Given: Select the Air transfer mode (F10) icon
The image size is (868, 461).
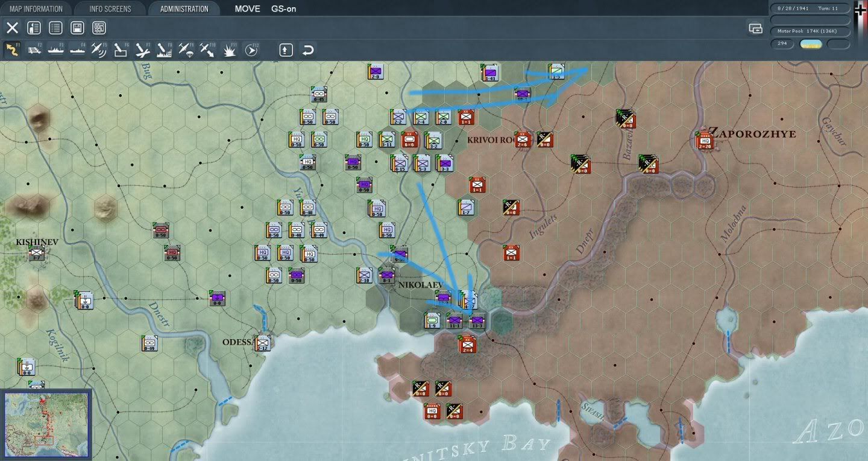Looking at the screenshot, I should (x=207, y=49).
